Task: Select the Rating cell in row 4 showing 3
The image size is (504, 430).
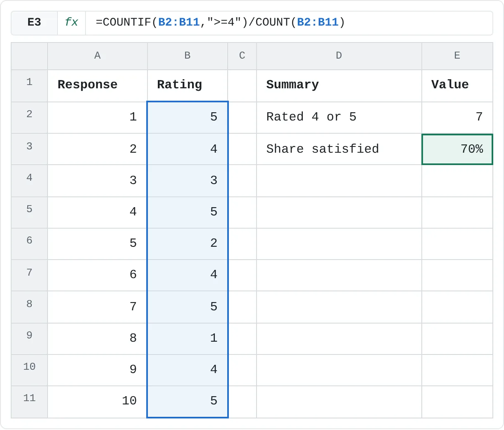Action: [188, 181]
